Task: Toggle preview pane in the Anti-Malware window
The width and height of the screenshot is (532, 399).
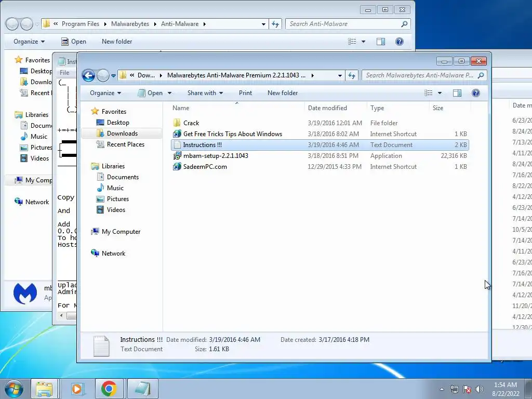Action: (x=381, y=42)
